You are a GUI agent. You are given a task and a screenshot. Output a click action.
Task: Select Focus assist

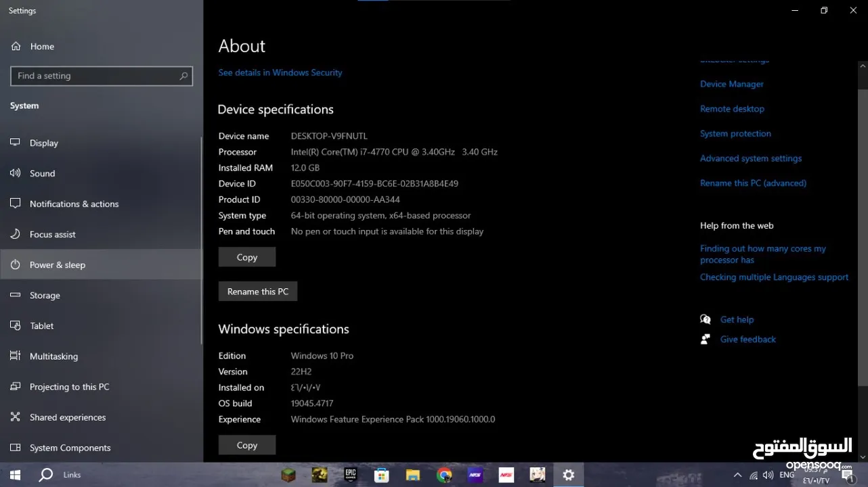pyautogui.click(x=102, y=234)
